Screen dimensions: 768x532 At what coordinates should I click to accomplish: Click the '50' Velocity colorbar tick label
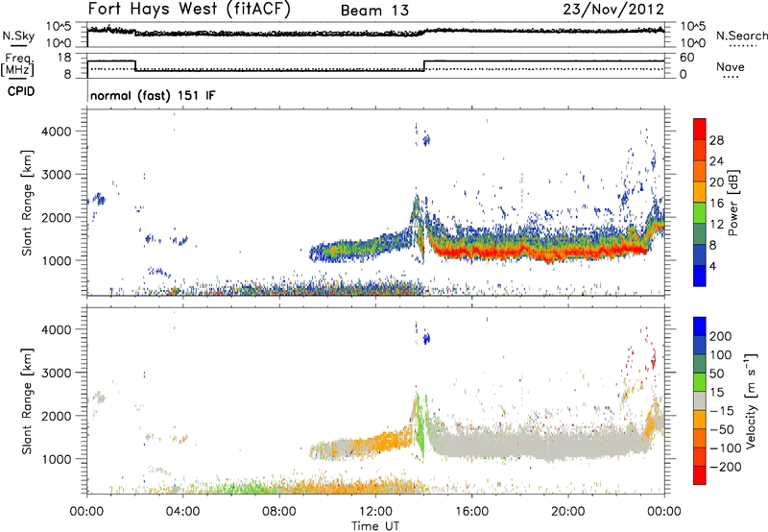click(716, 374)
